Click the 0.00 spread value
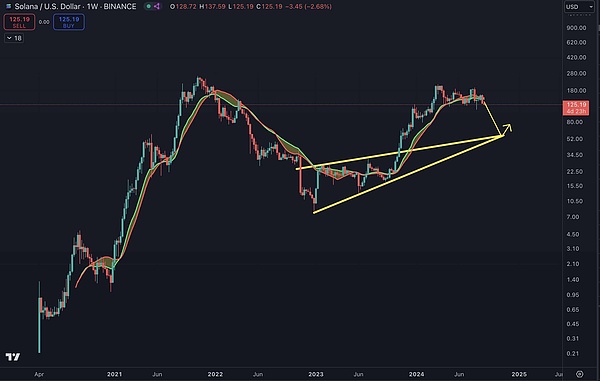Screen dimensions: 600x381 point(44,22)
